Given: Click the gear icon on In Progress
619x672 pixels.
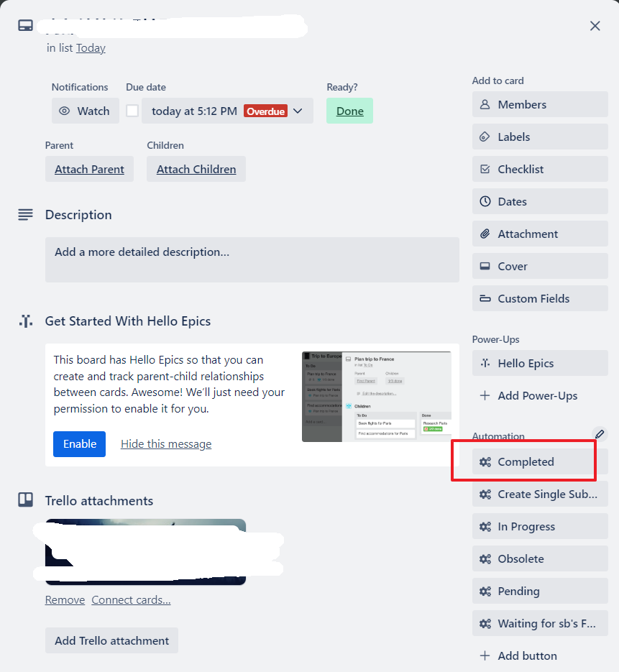Looking at the screenshot, I should pos(485,527).
